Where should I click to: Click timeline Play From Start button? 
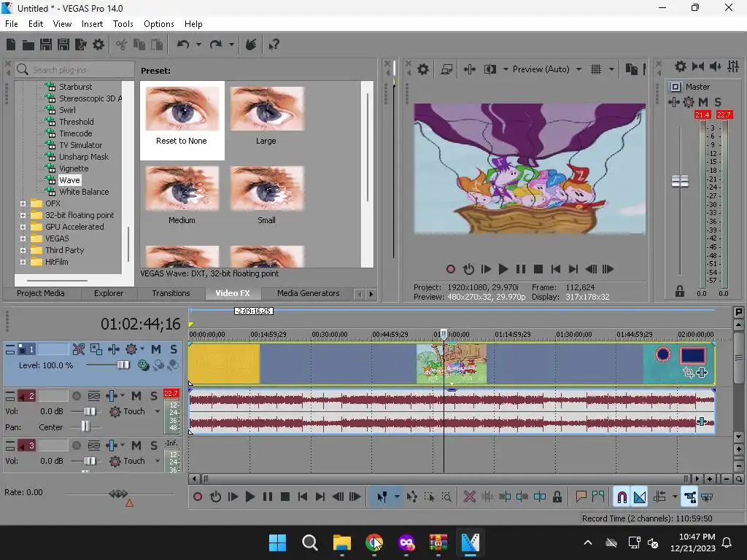point(233,497)
